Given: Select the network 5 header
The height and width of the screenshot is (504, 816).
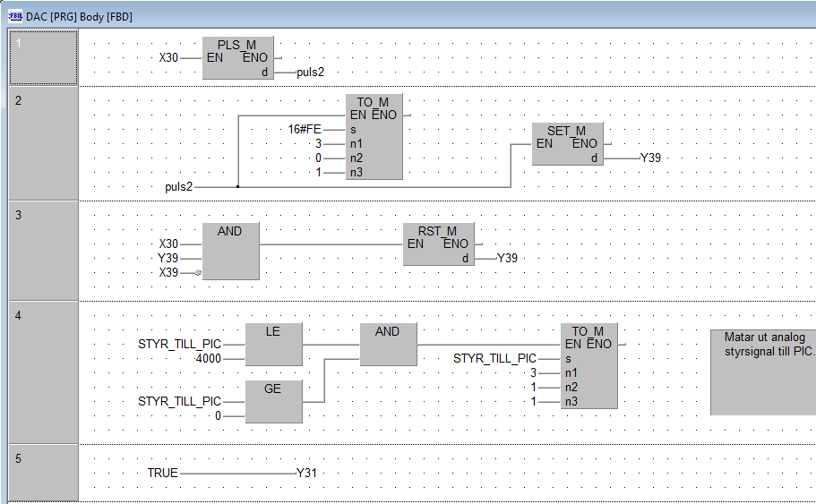Looking at the screenshot, I should tap(42, 472).
